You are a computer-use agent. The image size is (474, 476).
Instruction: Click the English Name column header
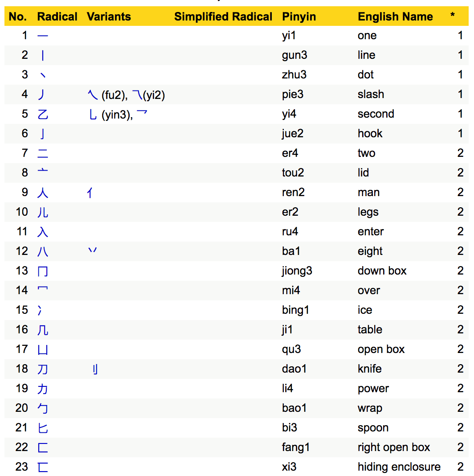tap(395, 16)
